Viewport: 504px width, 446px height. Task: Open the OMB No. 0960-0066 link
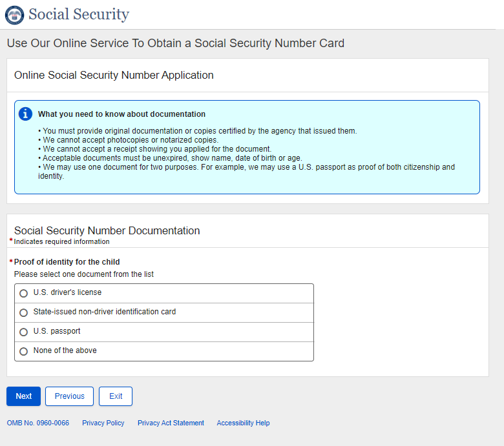(38, 423)
